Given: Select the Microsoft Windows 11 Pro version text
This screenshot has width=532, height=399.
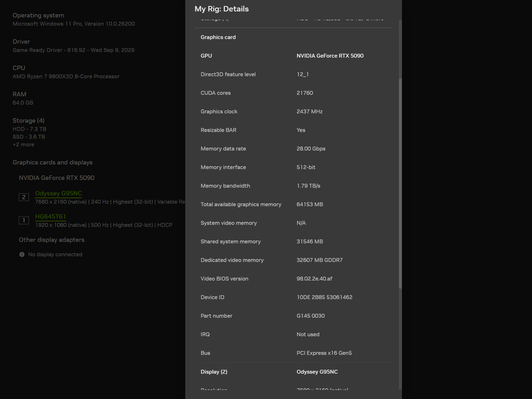Looking at the screenshot, I should pos(74,24).
